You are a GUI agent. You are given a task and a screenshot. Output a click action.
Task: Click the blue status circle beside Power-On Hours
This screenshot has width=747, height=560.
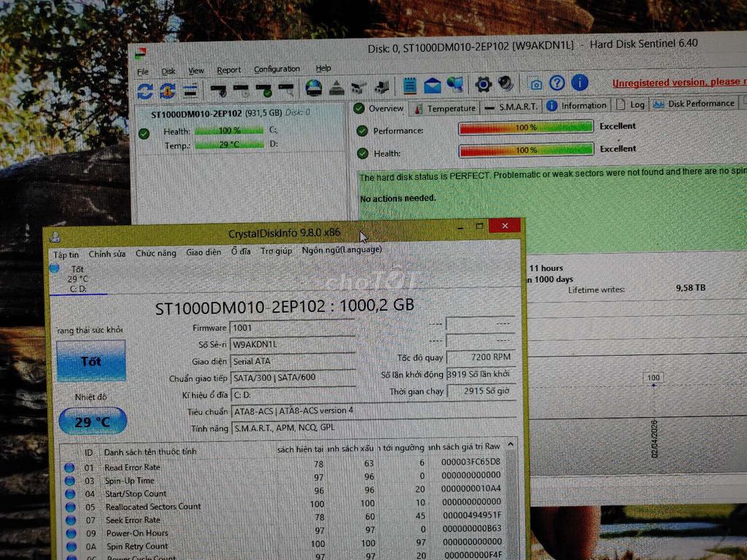tap(71, 533)
